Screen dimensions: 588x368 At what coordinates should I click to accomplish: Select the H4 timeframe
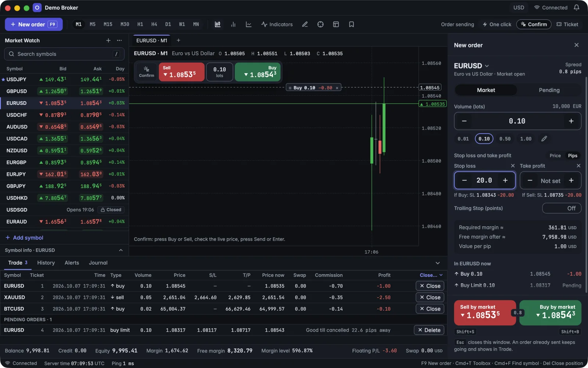[x=154, y=24]
